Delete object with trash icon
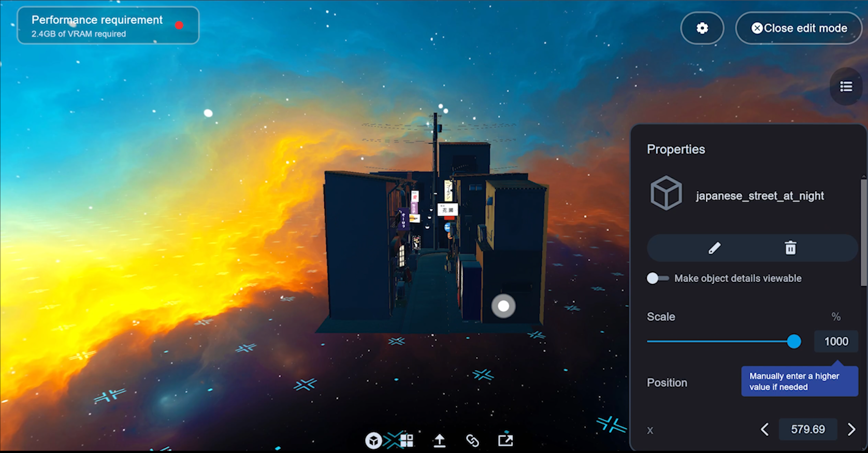The width and height of the screenshot is (868, 453). click(790, 248)
